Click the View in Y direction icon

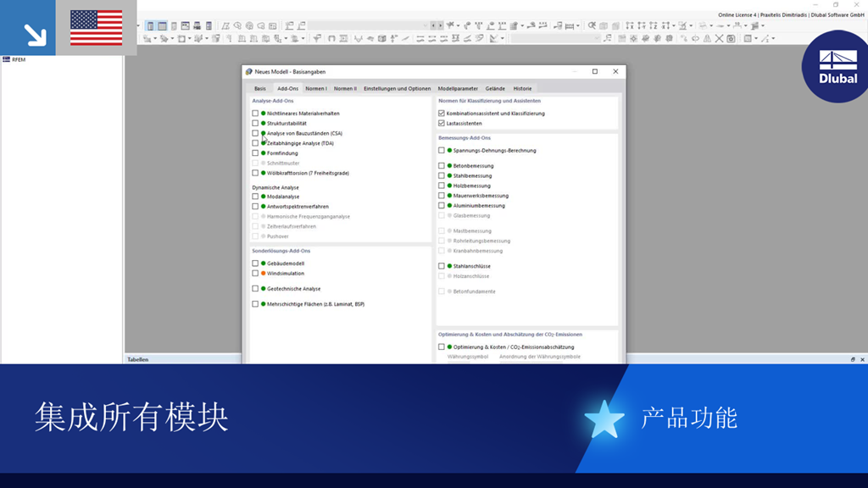(x=642, y=25)
